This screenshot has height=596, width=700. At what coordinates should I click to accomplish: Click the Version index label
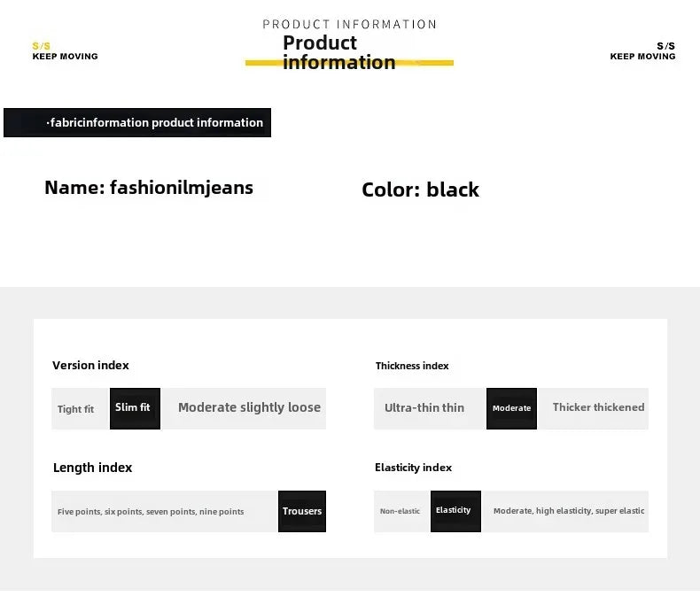pyautogui.click(x=90, y=366)
